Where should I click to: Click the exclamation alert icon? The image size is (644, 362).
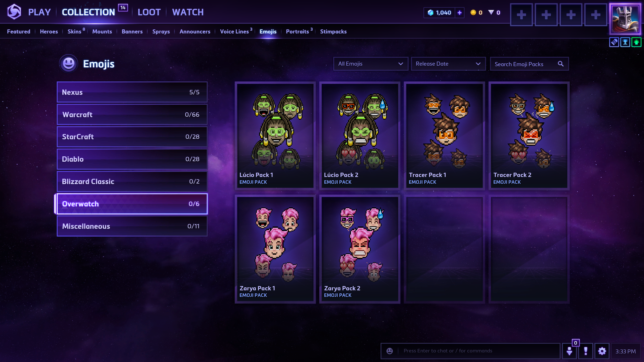tap(586, 351)
